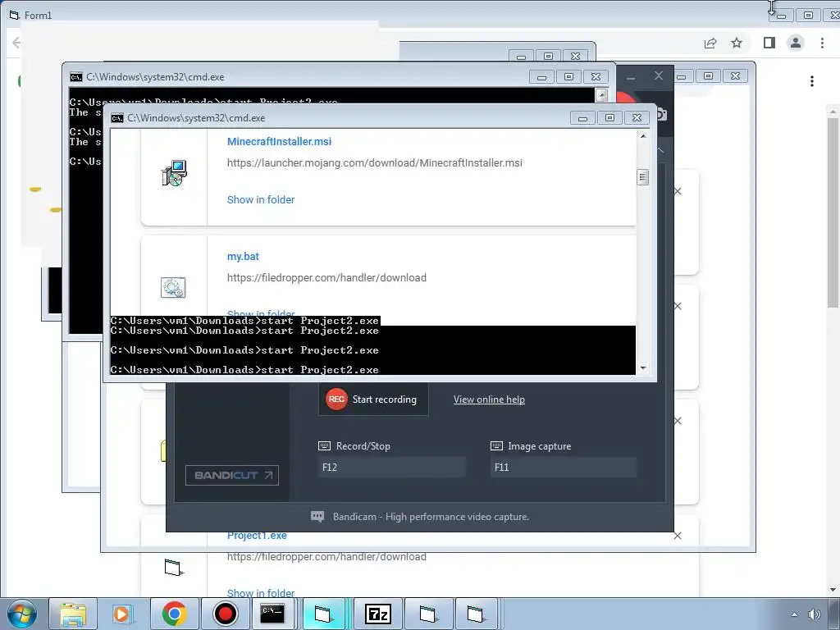Open Windows Explorer from the taskbar

tap(73, 614)
